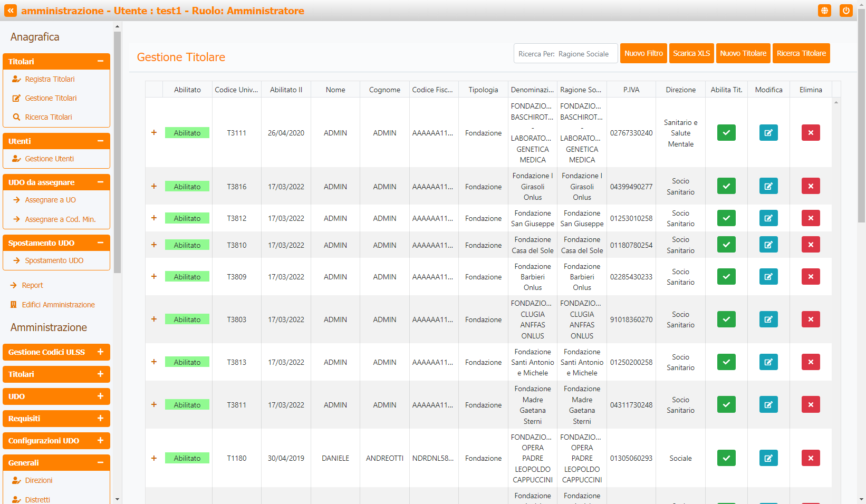Click the sidebar vertical scrollbar
Image resolution: width=866 pixels, height=504 pixels.
(x=117, y=152)
